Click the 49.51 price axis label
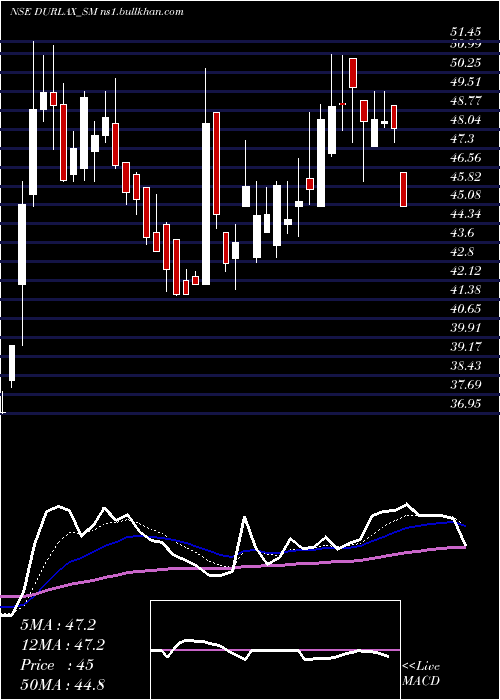Screen dimensions: 500x700 pos(466,82)
